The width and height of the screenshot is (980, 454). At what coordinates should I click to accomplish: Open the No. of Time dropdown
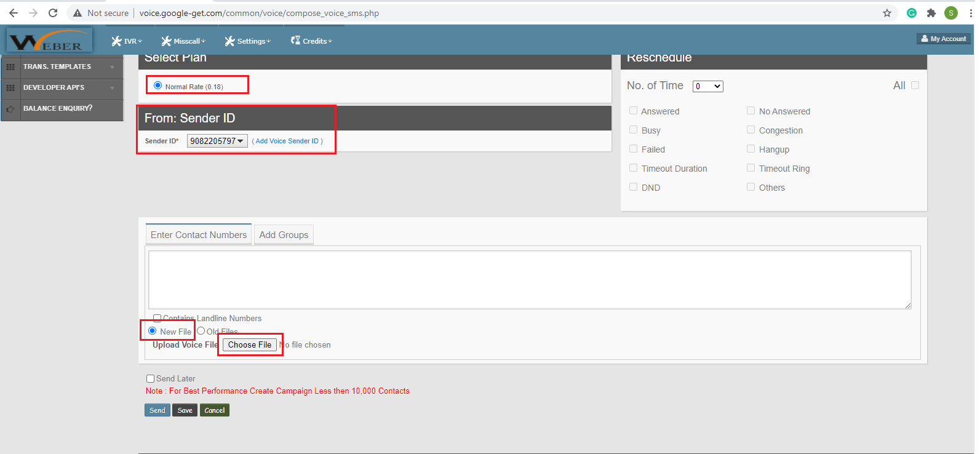pos(707,86)
